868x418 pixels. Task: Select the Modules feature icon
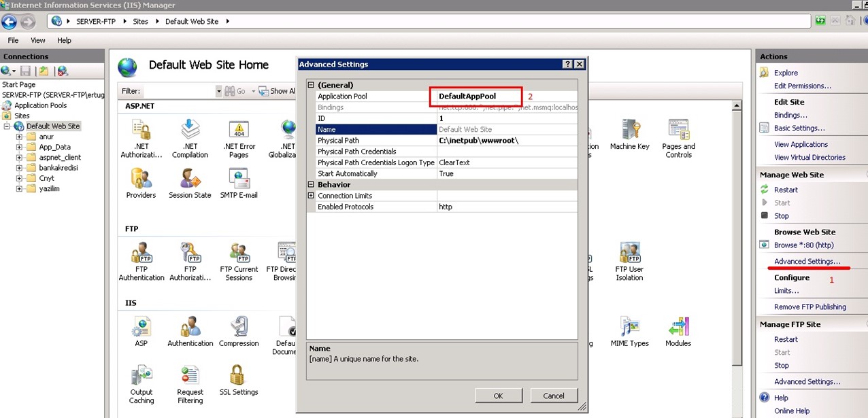(678, 332)
